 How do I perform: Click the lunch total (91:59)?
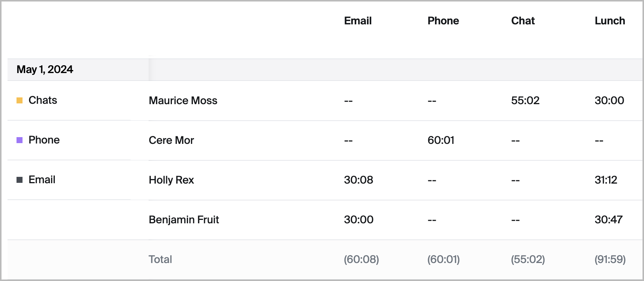click(610, 259)
